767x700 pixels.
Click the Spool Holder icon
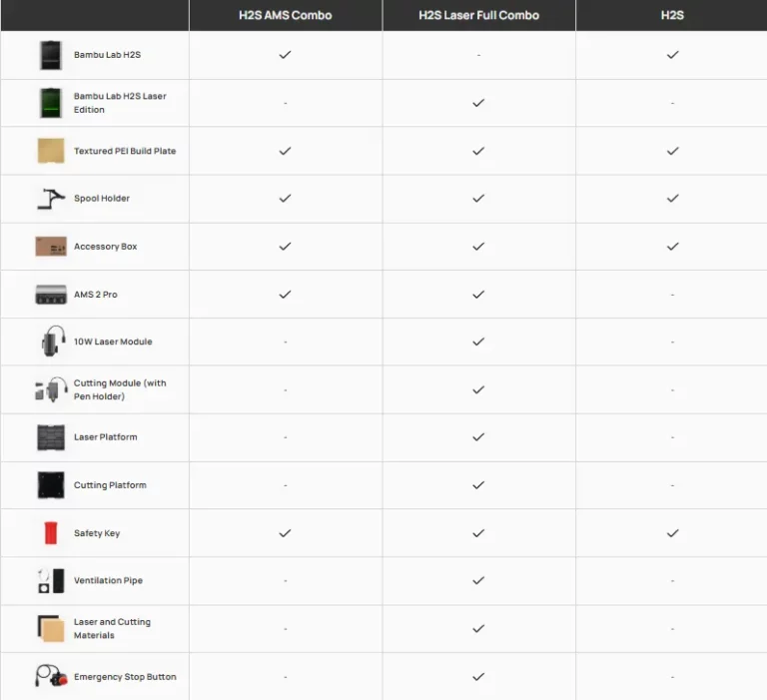pos(51,199)
